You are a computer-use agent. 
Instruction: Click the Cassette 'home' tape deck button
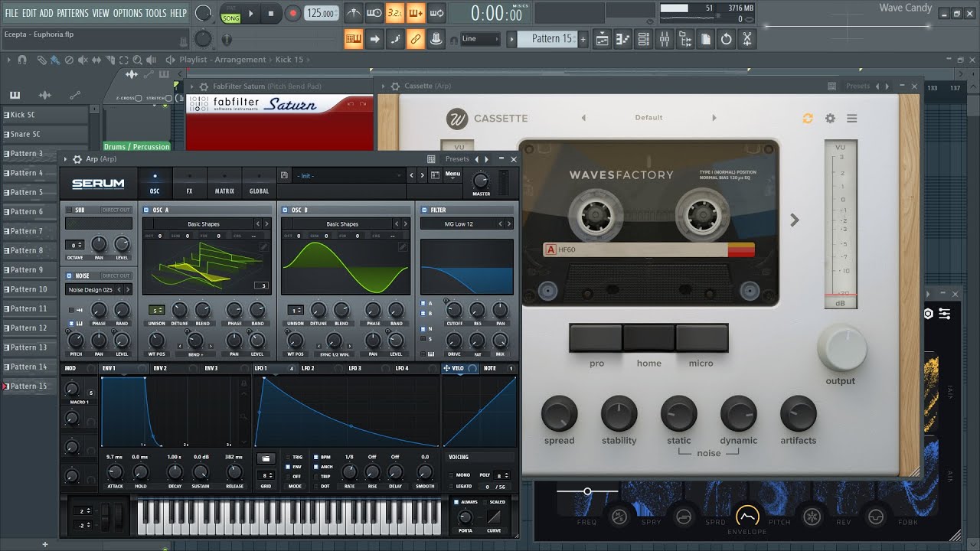point(648,337)
